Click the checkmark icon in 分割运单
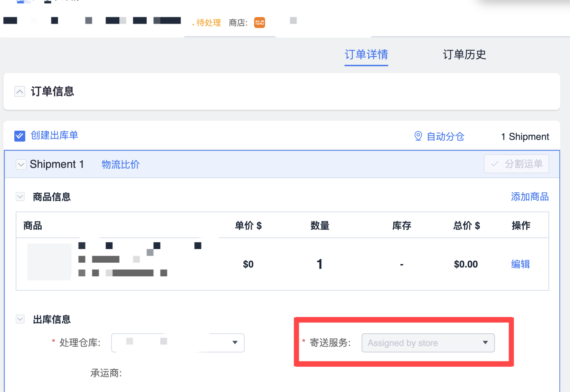 (x=495, y=164)
